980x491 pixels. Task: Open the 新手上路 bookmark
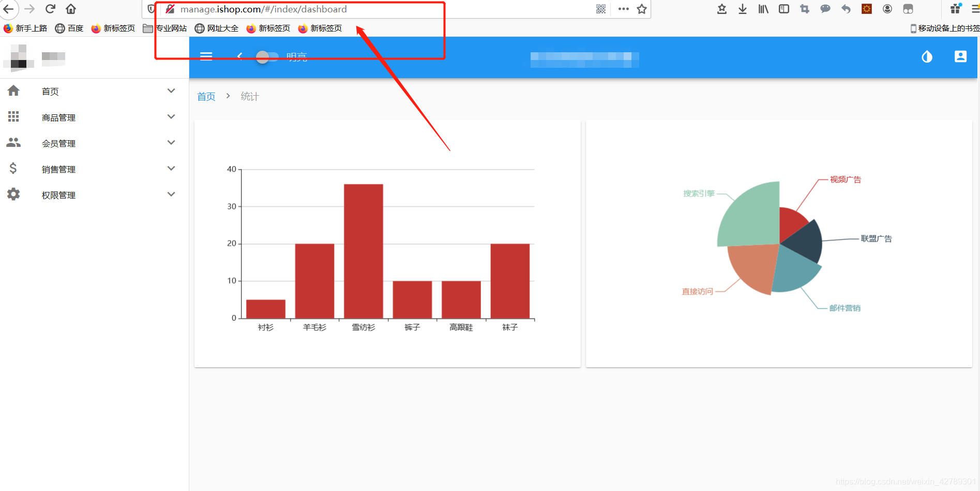pyautogui.click(x=25, y=28)
